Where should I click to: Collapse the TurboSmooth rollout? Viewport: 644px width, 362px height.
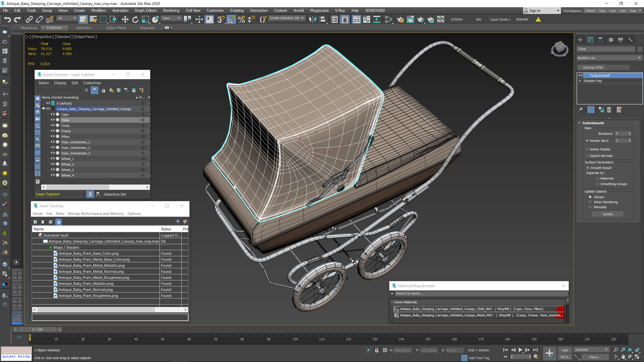(579, 123)
